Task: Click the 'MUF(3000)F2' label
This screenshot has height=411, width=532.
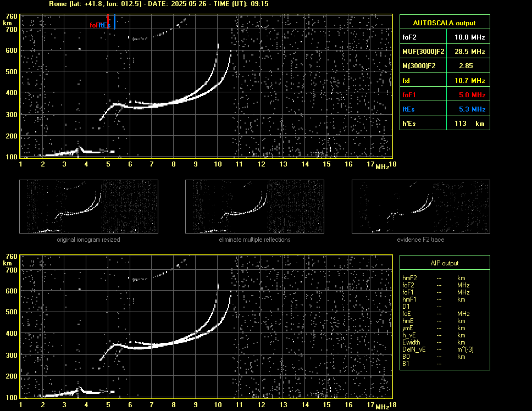Action: point(423,52)
